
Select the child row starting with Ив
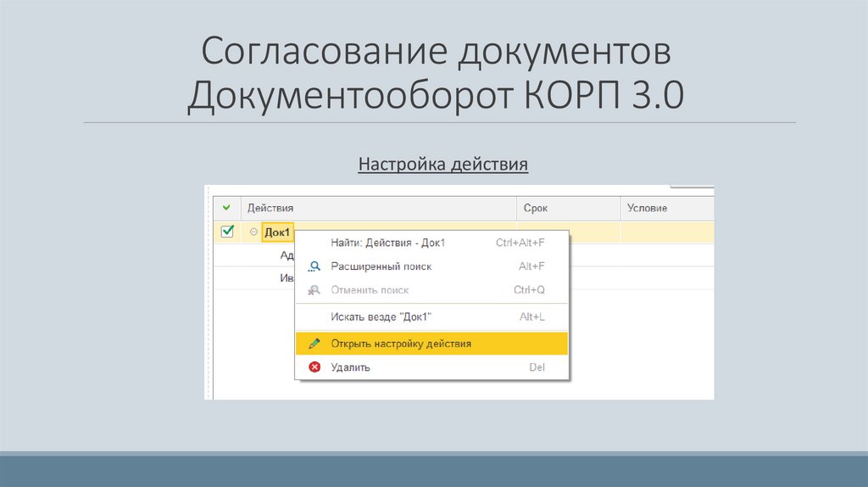(x=287, y=278)
